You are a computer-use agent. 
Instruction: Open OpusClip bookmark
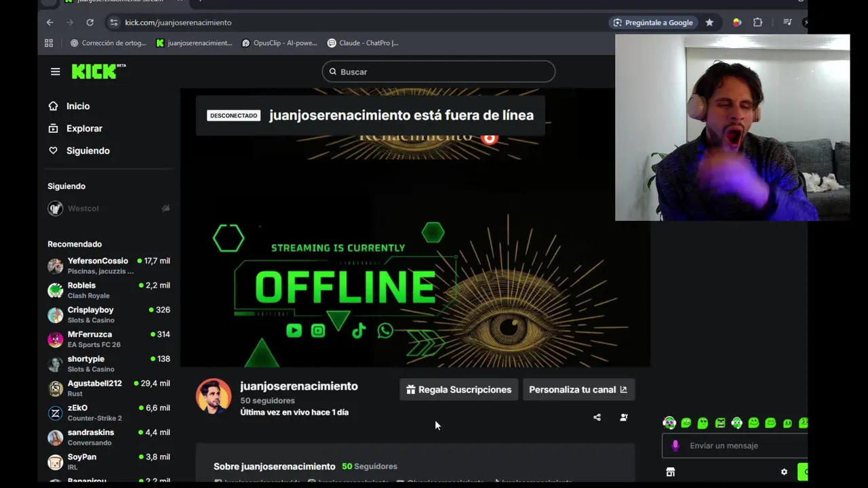pyautogui.click(x=279, y=43)
